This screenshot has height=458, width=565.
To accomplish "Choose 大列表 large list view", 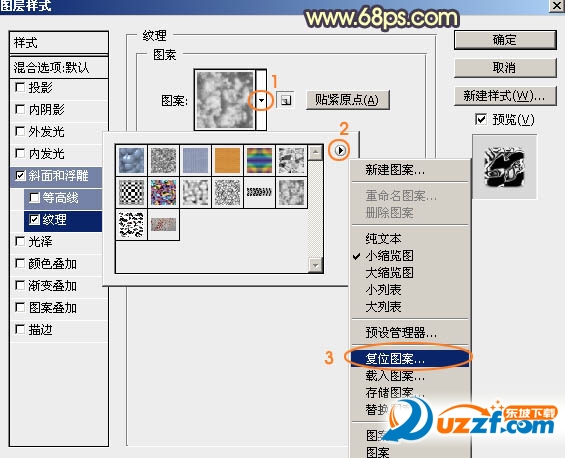I will click(410, 307).
